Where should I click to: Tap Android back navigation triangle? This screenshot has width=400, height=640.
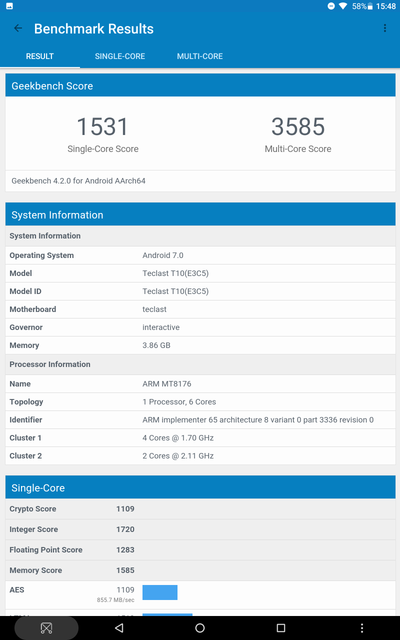click(119, 628)
